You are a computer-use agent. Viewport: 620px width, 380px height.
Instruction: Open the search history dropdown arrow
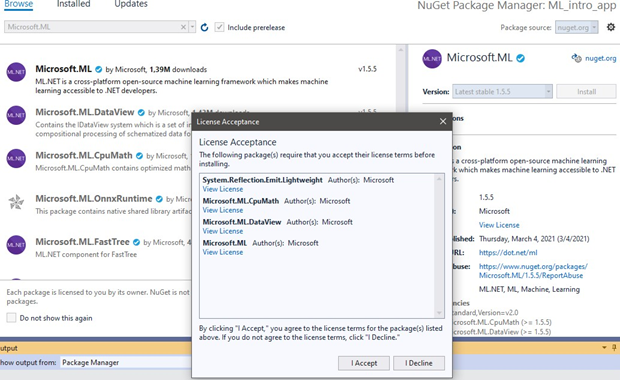(192, 27)
